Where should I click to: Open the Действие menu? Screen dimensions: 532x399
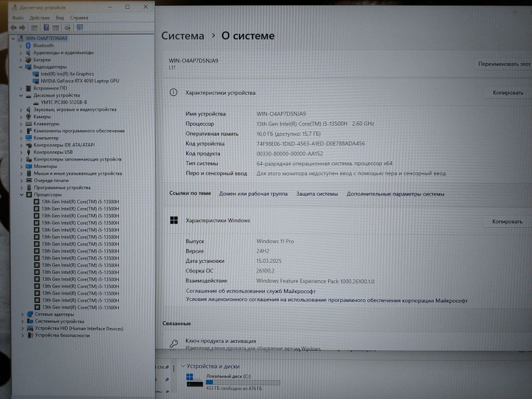39,18
